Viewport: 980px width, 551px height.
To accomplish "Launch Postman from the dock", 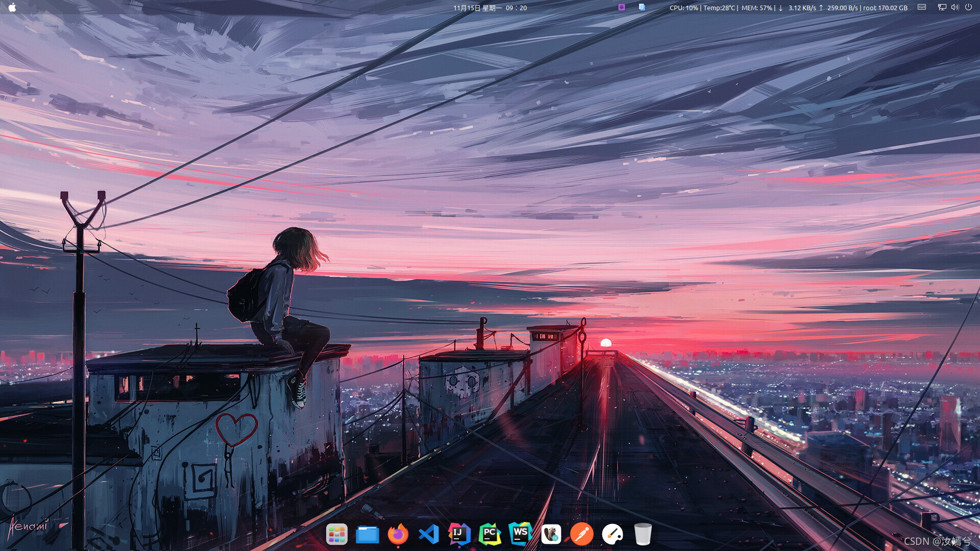I will click(581, 534).
